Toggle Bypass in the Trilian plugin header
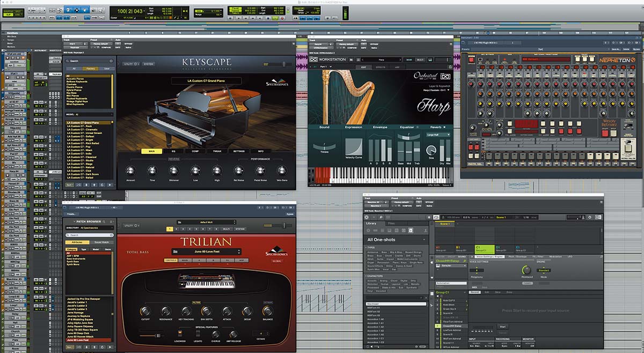The width and height of the screenshot is (644, 353). [290, 214]
